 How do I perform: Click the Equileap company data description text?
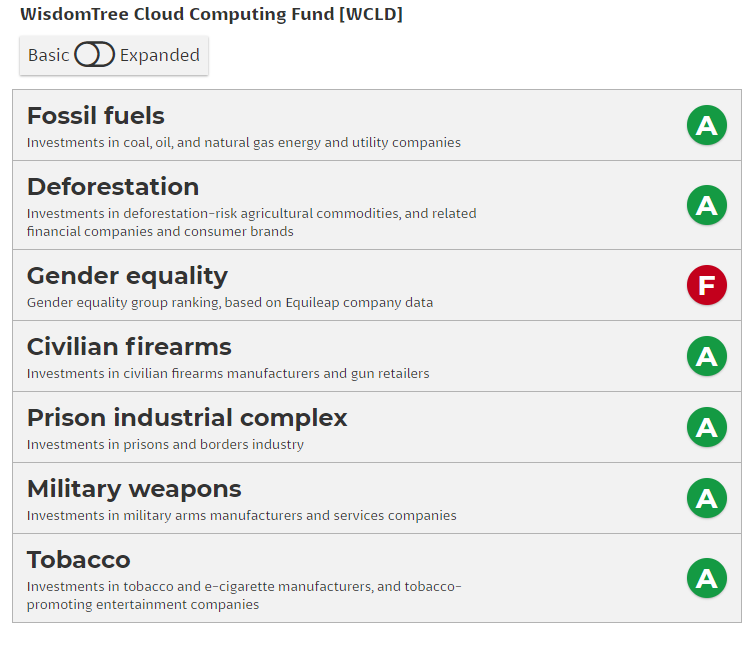[230, 302]
